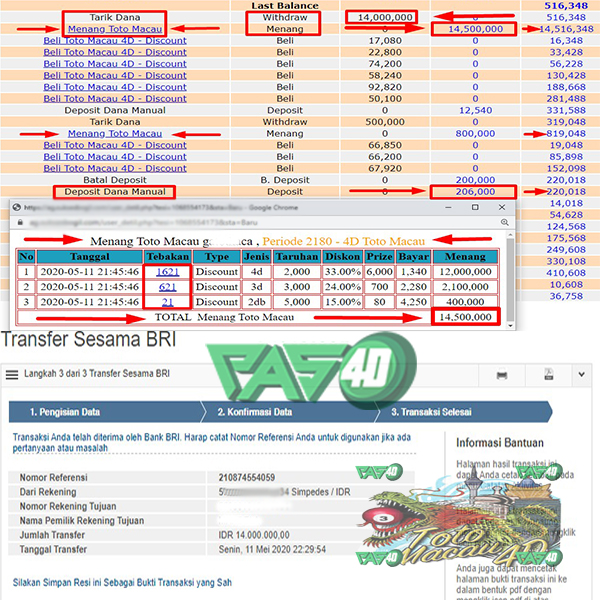Click the Tanggal column header in popup
The image size is (600, 600).
click(90, 256)
